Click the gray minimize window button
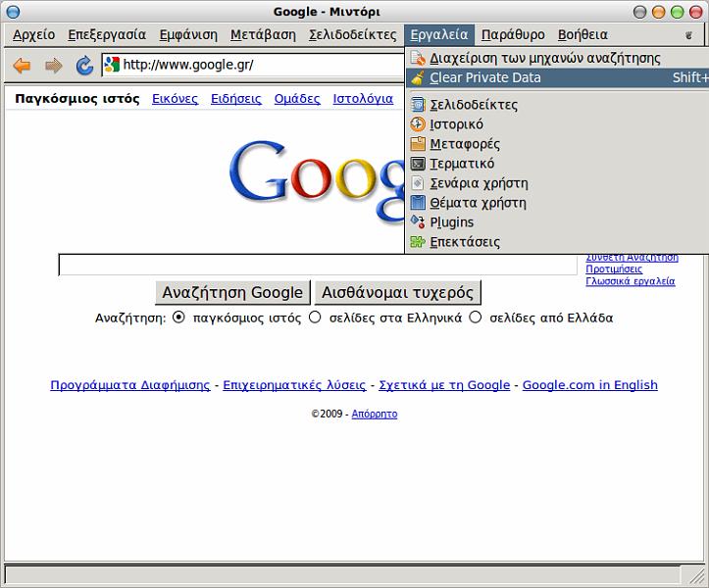 [x=639, y=12]
